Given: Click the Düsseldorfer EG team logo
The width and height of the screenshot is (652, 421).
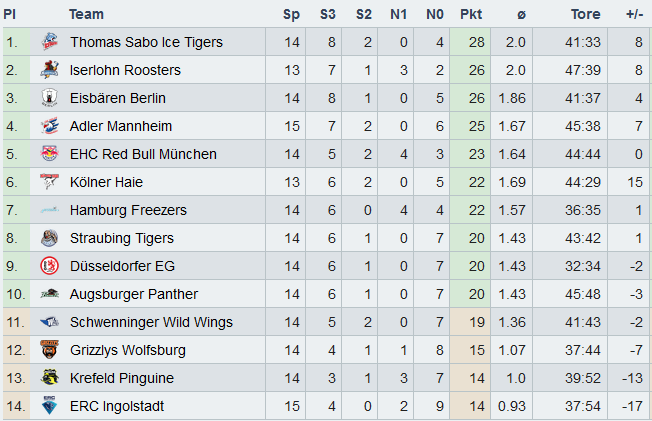Looking at the screenshot, I should point(50,266).
